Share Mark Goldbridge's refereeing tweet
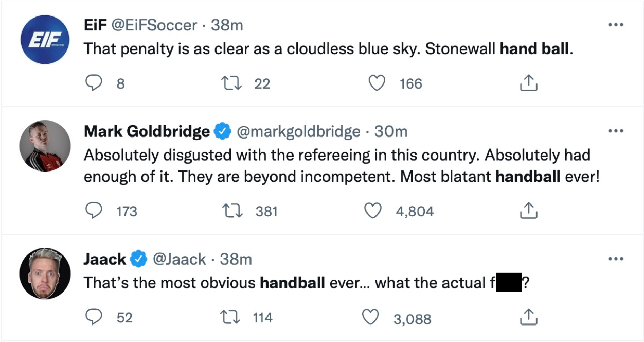Image resolution: width=644 pixels, height=342 pixels. click(528, 210)
